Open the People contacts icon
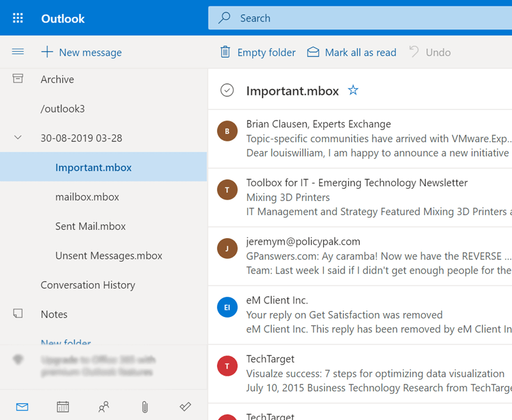 [x=104, y=407]
